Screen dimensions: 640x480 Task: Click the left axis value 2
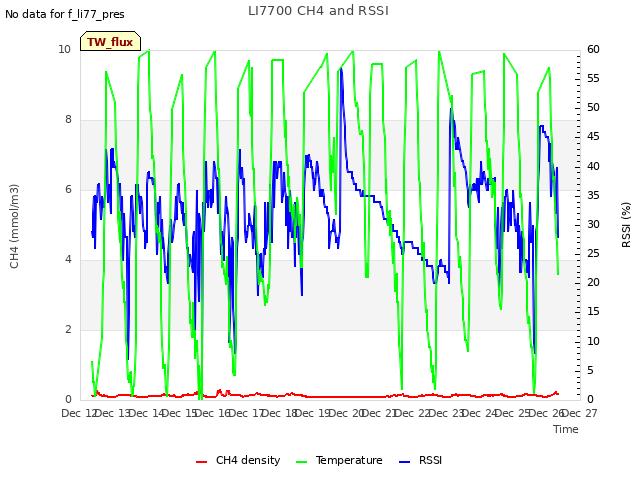(68, 329)
